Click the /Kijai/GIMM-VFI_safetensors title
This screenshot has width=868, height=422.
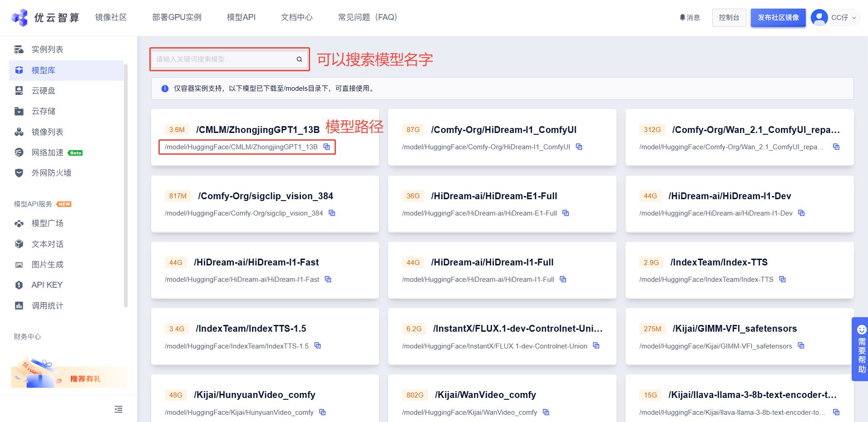point(735,329)
